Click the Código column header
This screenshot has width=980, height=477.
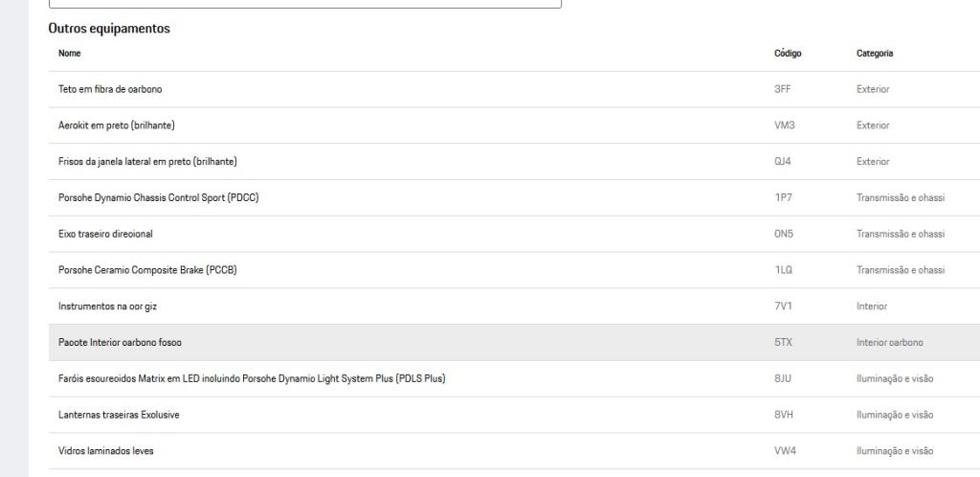pyautogui.click(x=787, y=54)
